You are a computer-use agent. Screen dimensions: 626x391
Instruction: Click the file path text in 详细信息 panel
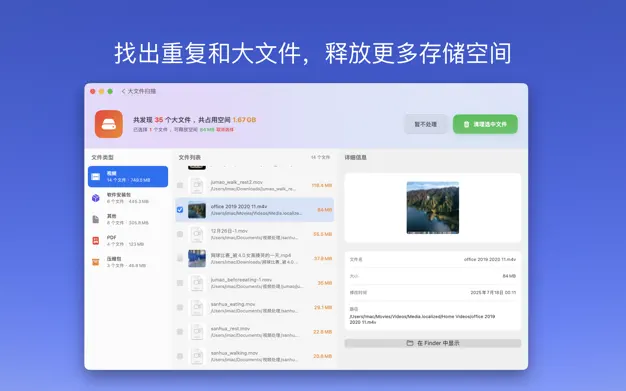[422, 319]
